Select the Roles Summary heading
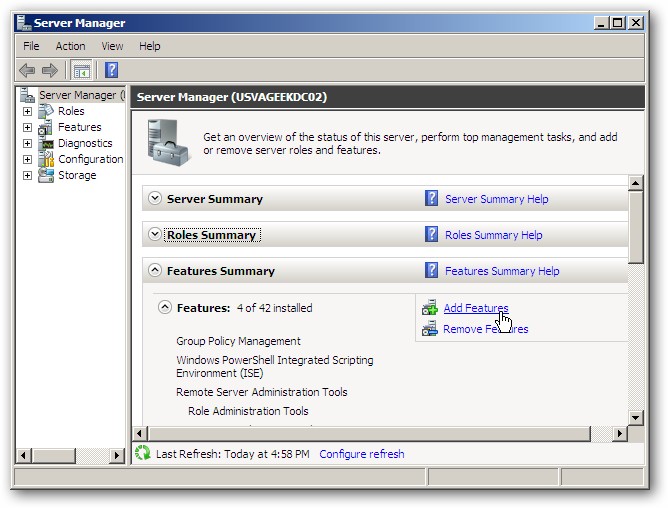The height and width of the screenshot is (508, 668). click(212, 235)
